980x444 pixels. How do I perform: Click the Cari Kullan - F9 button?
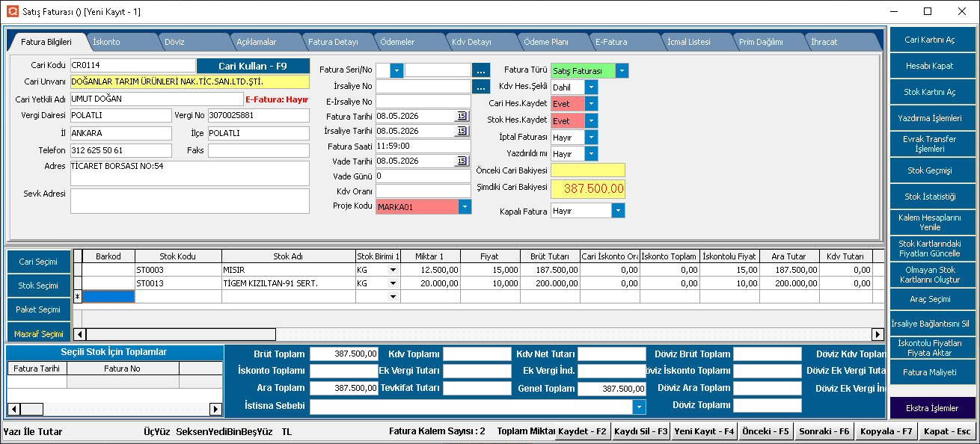click(x=253, y=66)
